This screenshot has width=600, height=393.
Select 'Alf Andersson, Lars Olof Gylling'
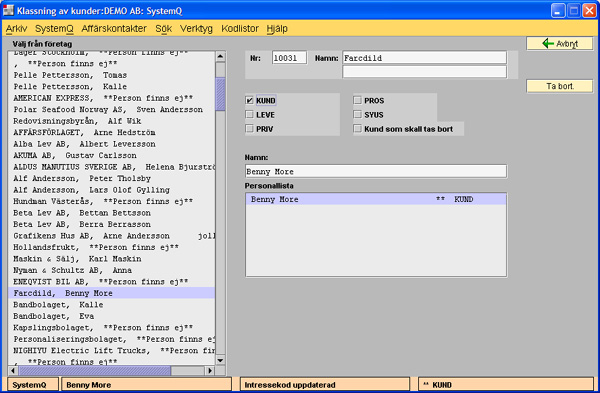112,190
